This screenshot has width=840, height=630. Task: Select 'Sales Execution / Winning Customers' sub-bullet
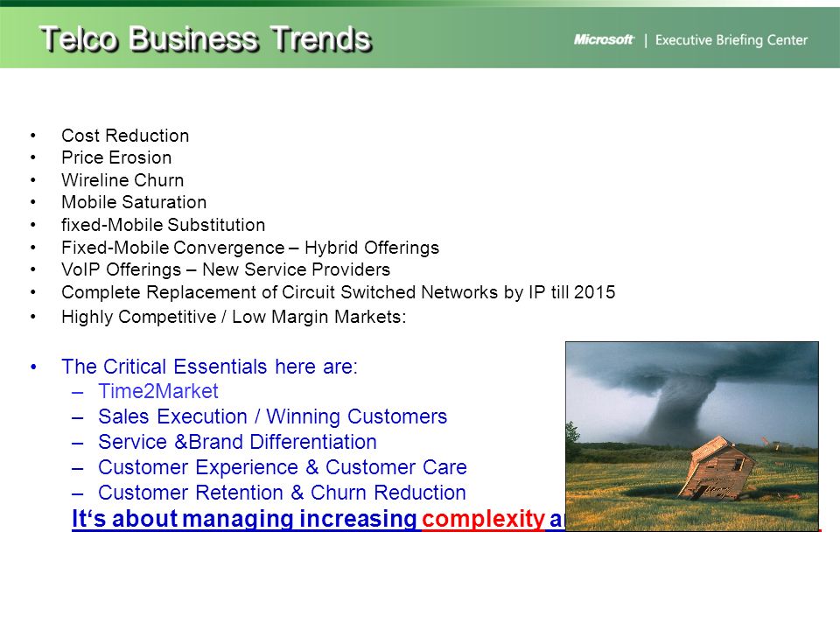point(273,416)
